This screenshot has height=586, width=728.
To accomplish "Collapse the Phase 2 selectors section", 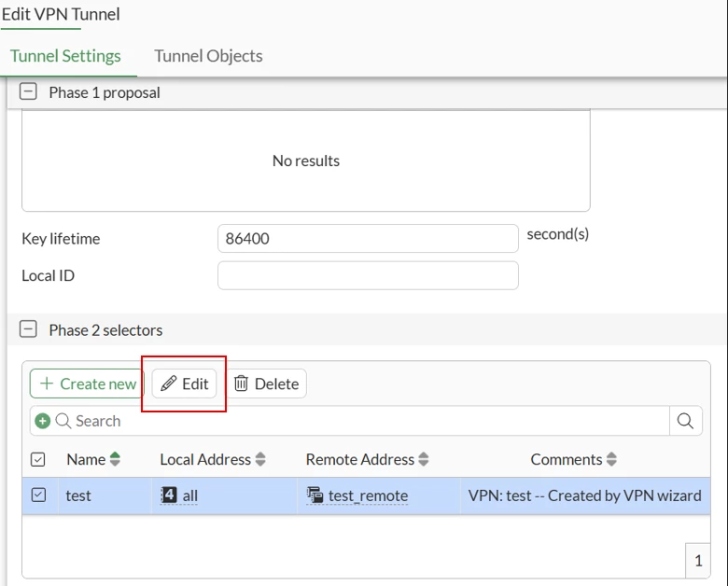I will (28, 329).
